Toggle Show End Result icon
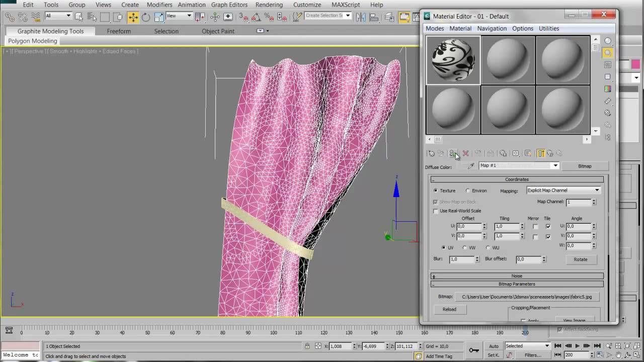This screenshot has height=362, width=644. tap(540, 153)
